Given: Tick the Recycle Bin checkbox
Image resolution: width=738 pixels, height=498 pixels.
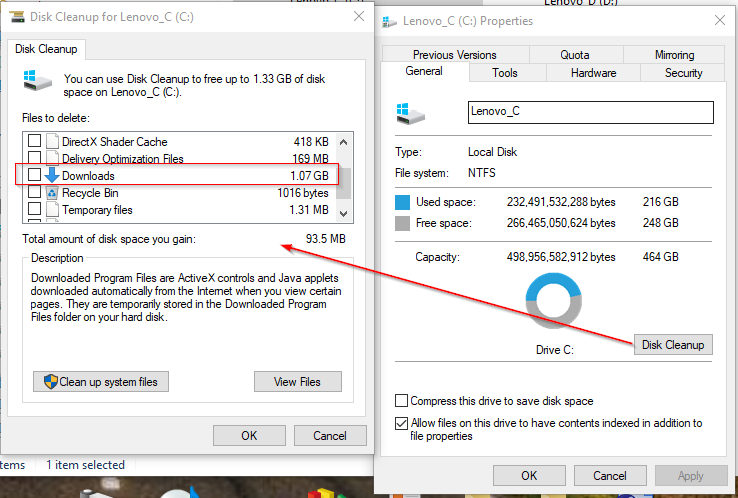Looking at the screenshot, I should pos(34,192).
